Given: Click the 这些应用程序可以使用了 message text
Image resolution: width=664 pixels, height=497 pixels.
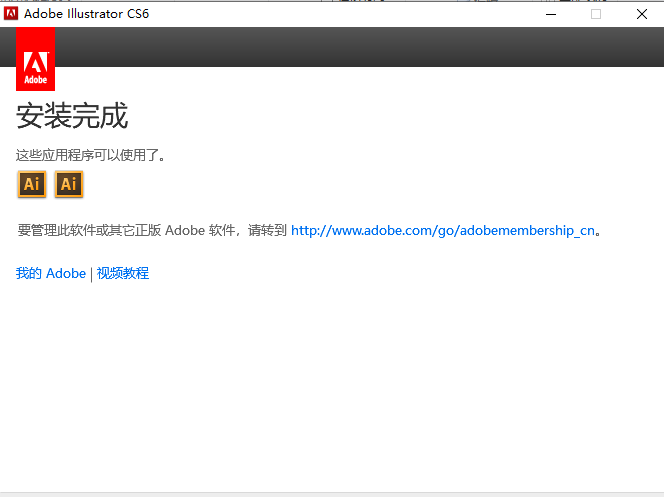Looking at the screenshot, I should pos(90,155).
